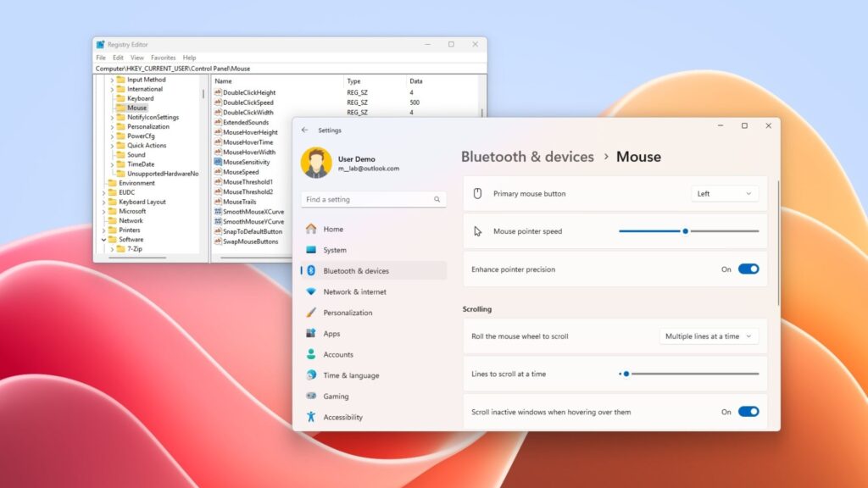Open the Edit menu in Registry Editor

tap(118, 58)
